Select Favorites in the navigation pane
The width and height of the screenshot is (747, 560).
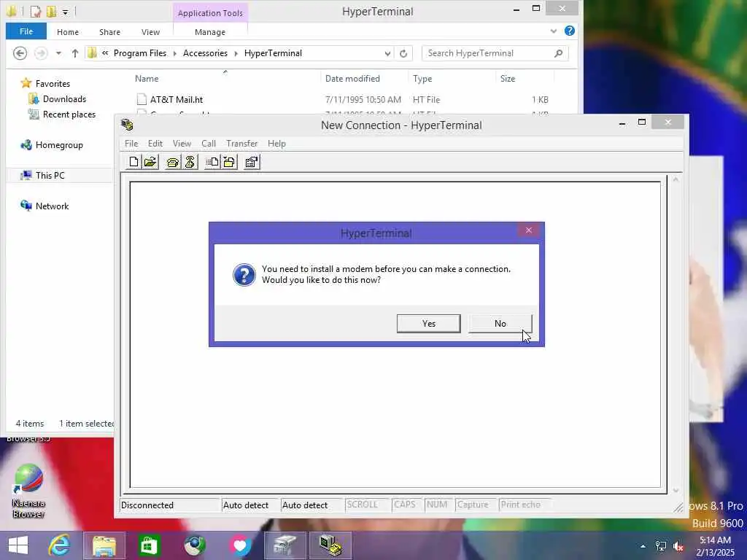[53, 84]
